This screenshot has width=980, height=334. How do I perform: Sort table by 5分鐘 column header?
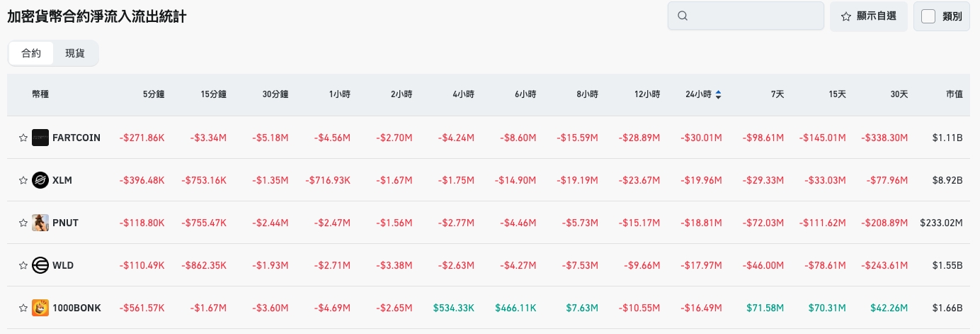point(154,94)
